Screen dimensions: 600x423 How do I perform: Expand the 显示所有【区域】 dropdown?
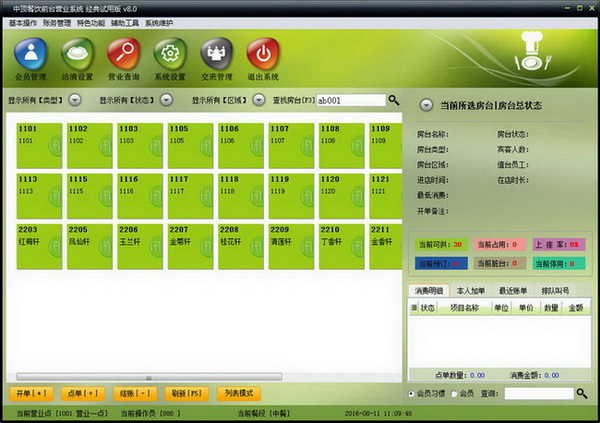click(x=259, y=100)
